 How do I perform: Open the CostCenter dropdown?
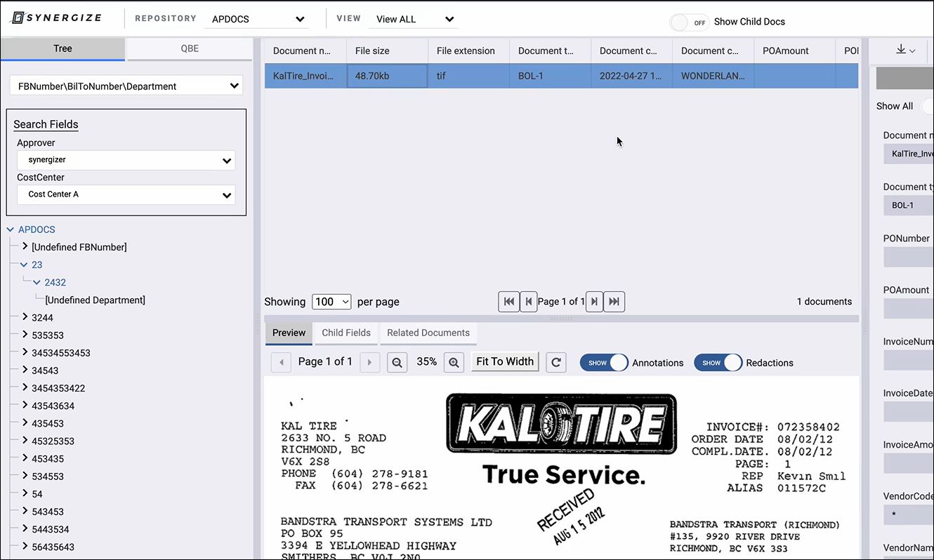pos(126,194)
